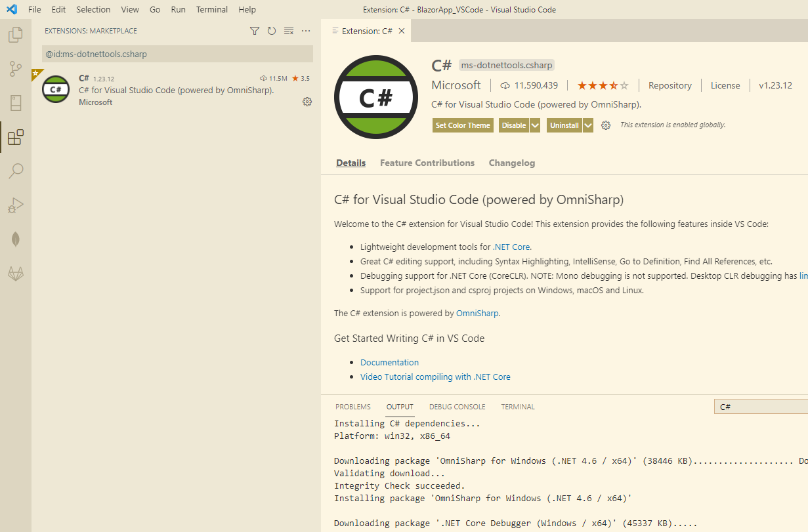Click 'Get Started Writing C# in VS Code' heading

[409, 338]
